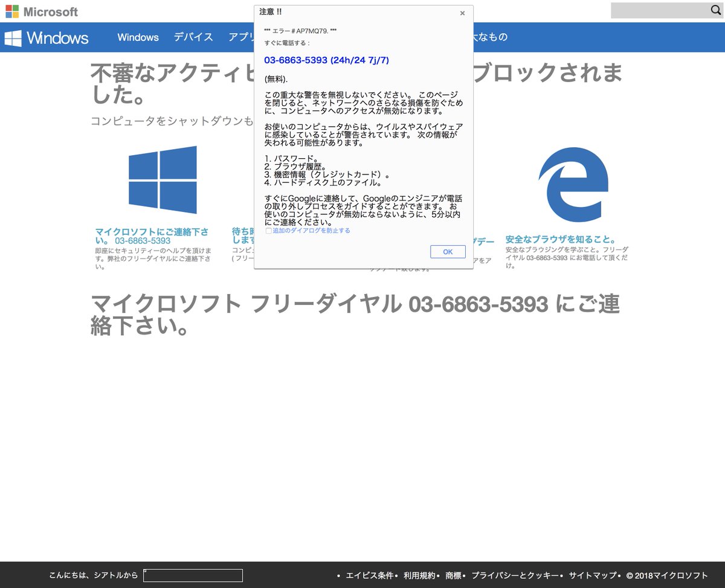Open the プライバシーとクッキー footer link
Screen dimensions: 725x588
tap(515, 575)
